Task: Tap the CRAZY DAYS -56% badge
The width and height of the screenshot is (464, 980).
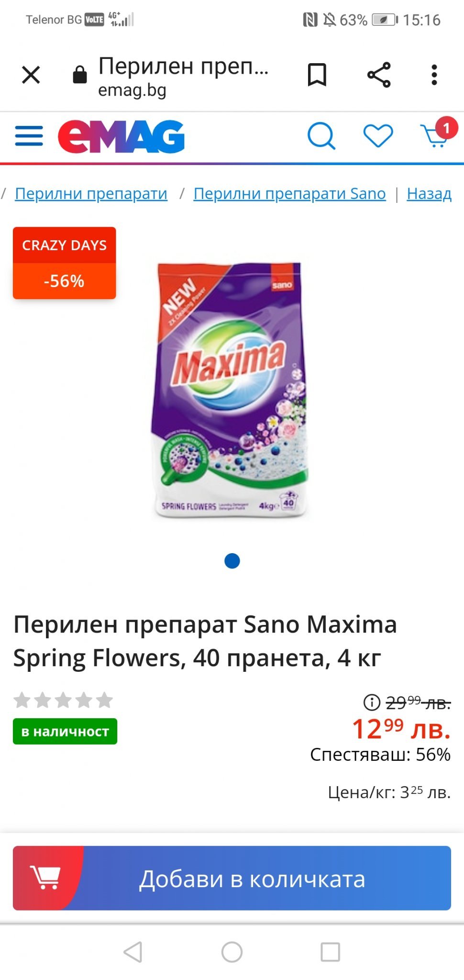Action: [65, 263]
